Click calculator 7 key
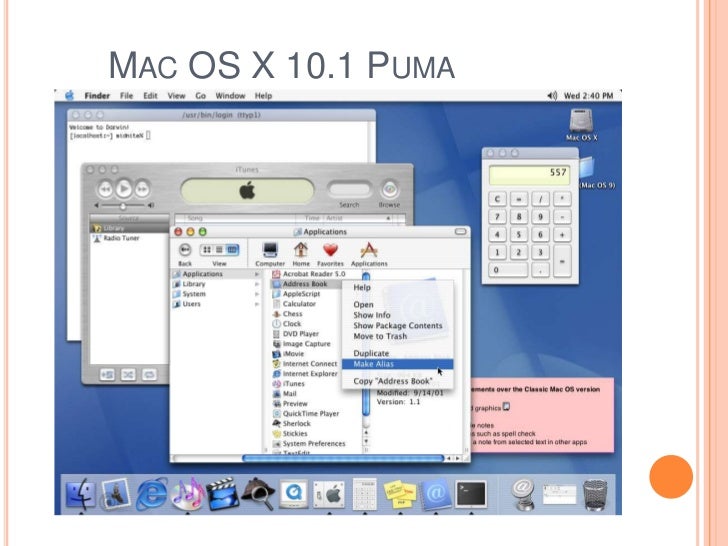 click(x=497, y=217)
